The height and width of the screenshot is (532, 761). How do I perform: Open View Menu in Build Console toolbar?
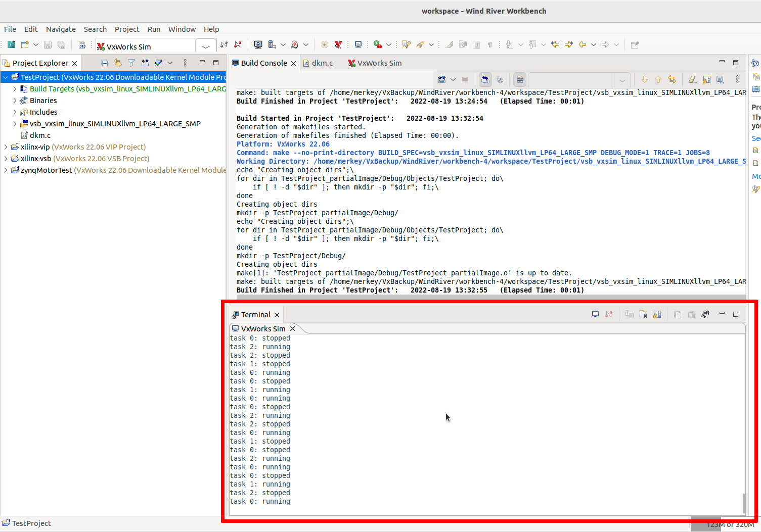tap(737, 79)
